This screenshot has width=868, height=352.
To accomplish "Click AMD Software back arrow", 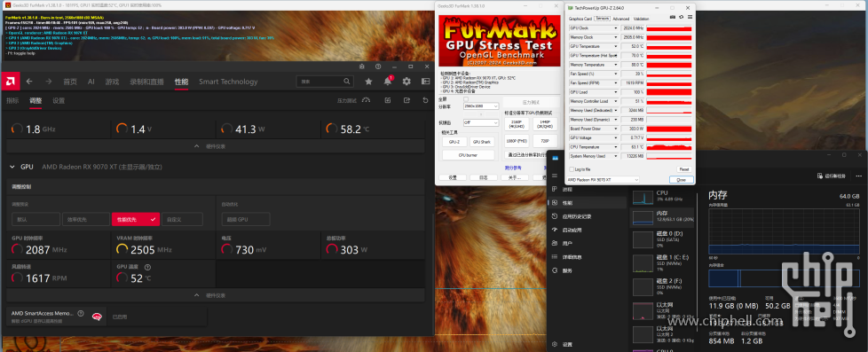I will pyautogui.click(x=29, y=82).
